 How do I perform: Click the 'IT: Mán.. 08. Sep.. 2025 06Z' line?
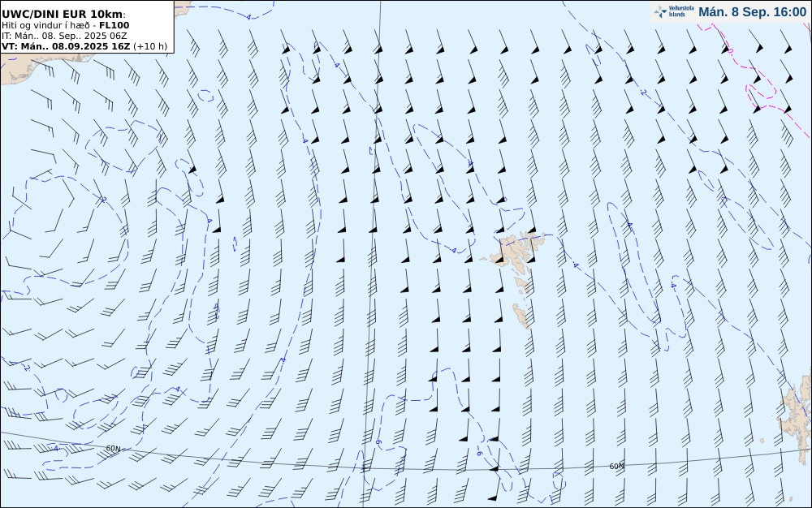click(64, 36)
